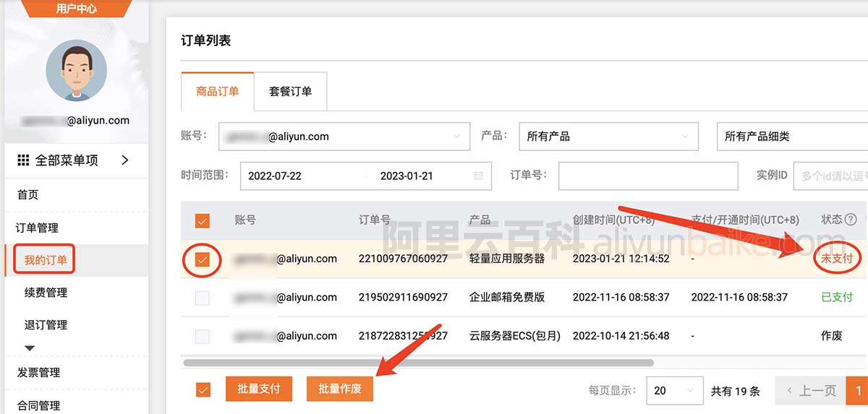Click creation time 2023-01-21 12:14:52
Screen dimensions: 868x414
point(621,259)
